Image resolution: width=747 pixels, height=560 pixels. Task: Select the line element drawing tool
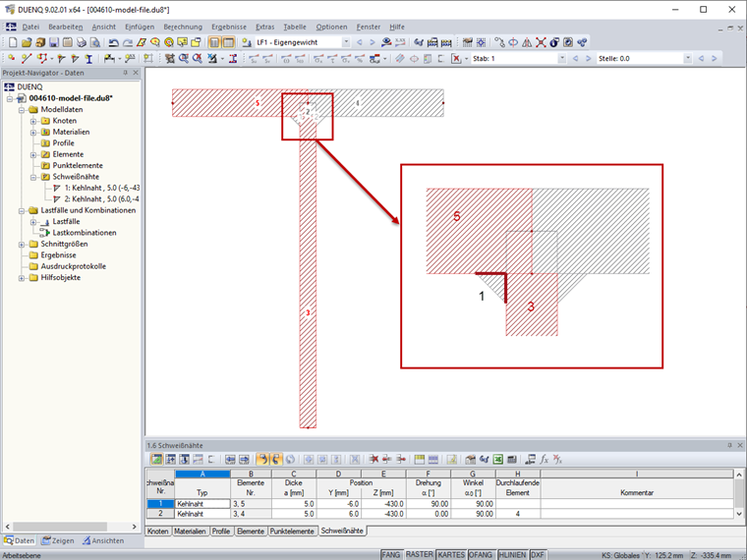click(27, 59)
